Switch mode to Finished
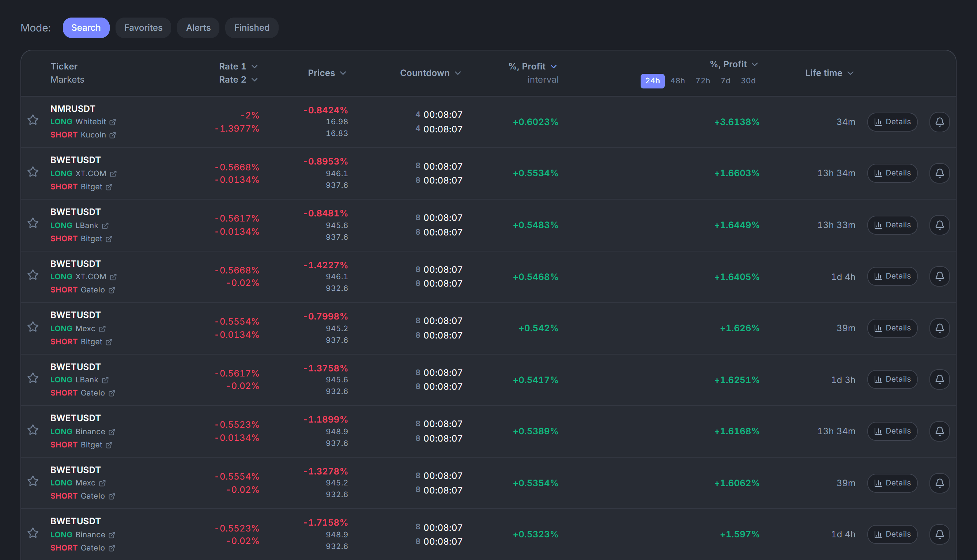Viewport: 977px width, 560px height. coord(252,28)
